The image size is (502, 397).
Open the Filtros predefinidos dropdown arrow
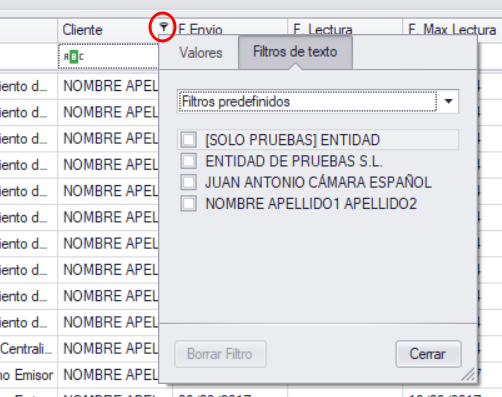coord(448,101)
